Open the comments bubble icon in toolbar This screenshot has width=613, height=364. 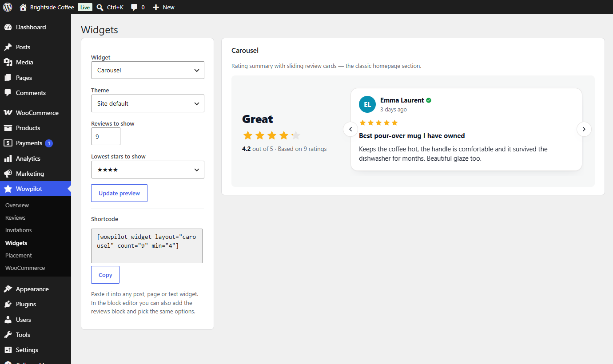(134, 7)
